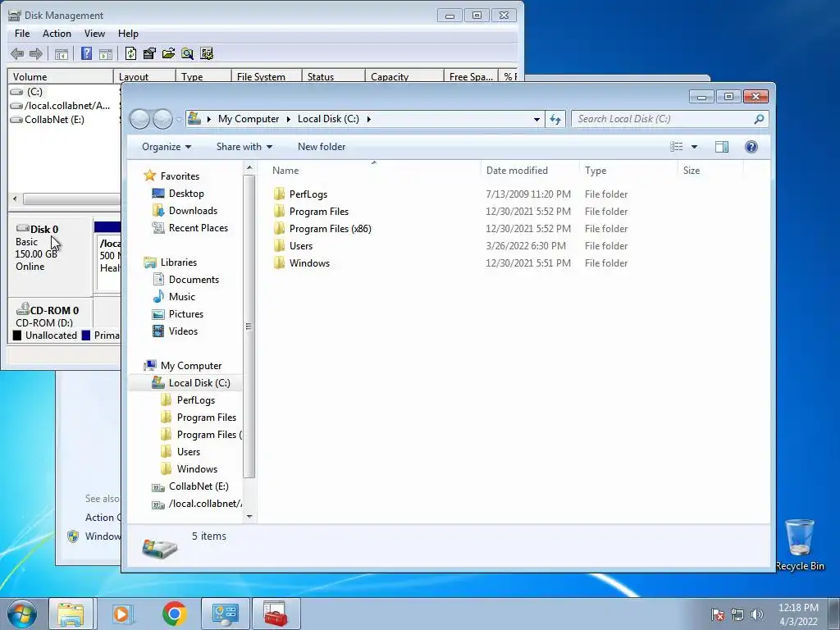Click the navigation pane scroll down arrow
The height and width of the screenshot is (630, 840).
click(249, 517)
